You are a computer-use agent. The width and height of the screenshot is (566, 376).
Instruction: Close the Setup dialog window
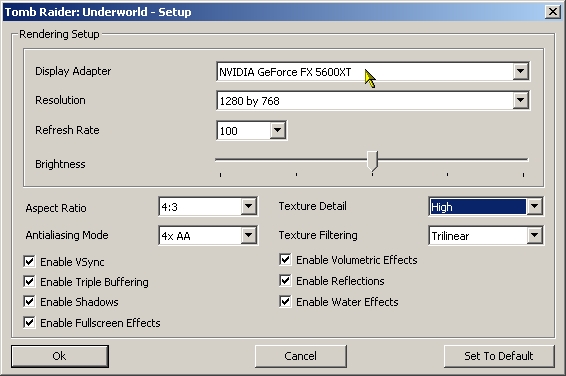click(553, 12)
